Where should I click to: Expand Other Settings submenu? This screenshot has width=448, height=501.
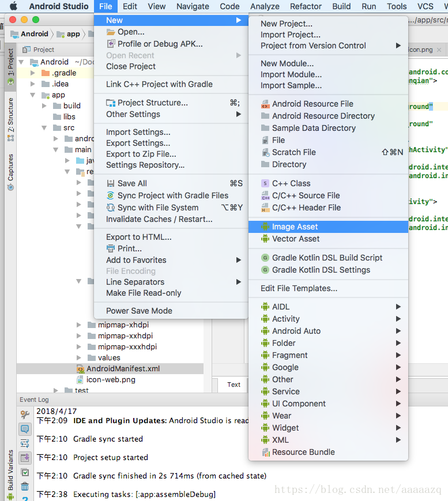click(238, 114)
